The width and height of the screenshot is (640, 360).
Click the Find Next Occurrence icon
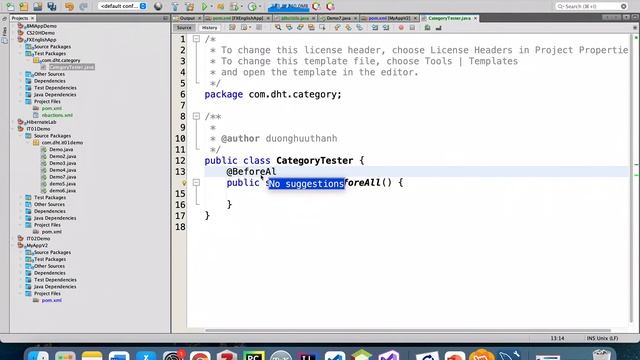tap(300, 28)
